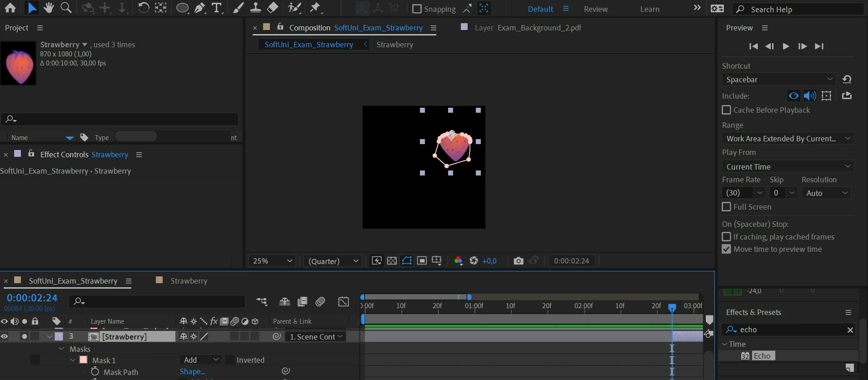Select the Hand tool
Viewport: 868px width, 380px height.
click(x=49, y=8)
